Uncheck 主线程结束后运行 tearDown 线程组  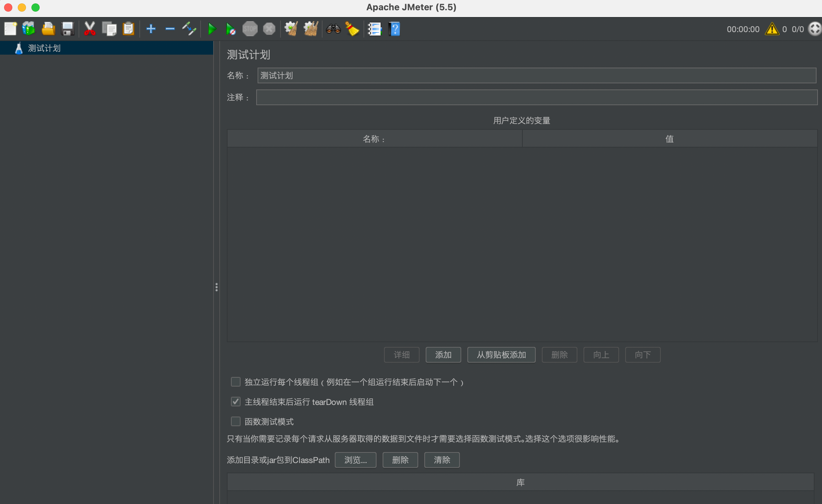tap(236, 402)
